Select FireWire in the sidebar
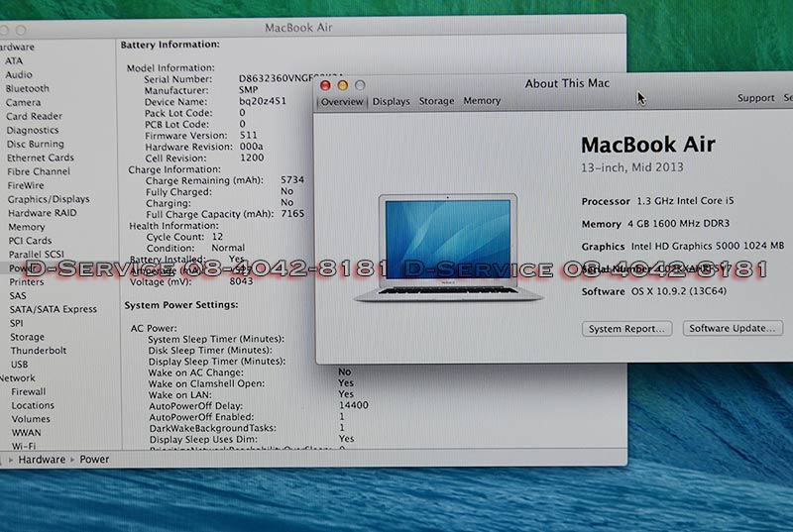Image resolution: width=793 pixels, height=532 pixels. (x=26, y=185)
